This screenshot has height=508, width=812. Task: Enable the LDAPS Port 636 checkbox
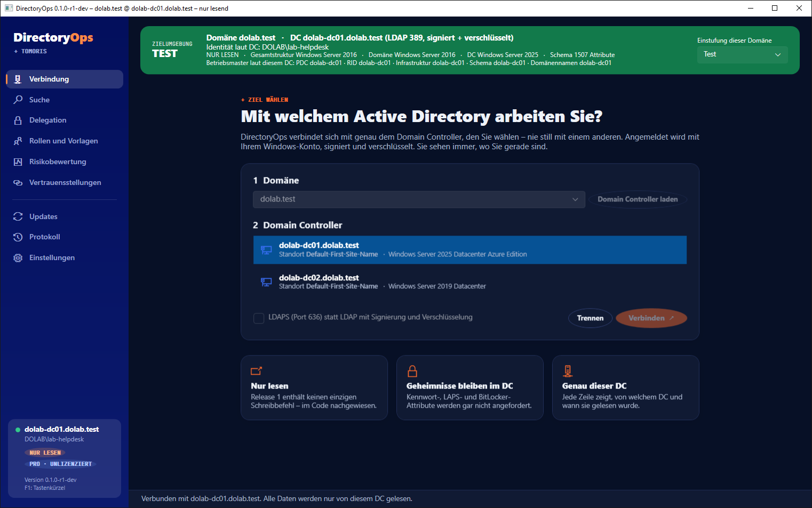[x=259, y=318]
